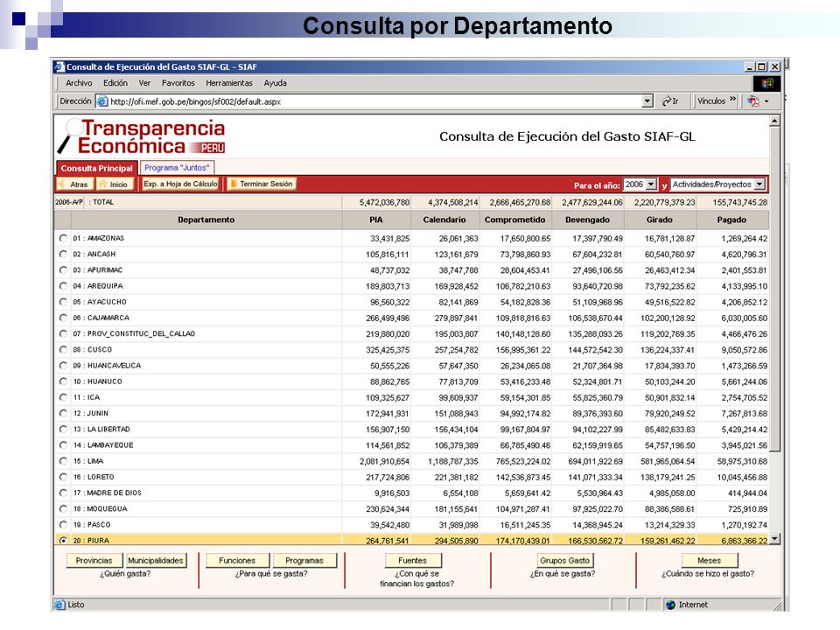840x630 pixels.
Task: Click the URL address field
Action: [375, 101]
